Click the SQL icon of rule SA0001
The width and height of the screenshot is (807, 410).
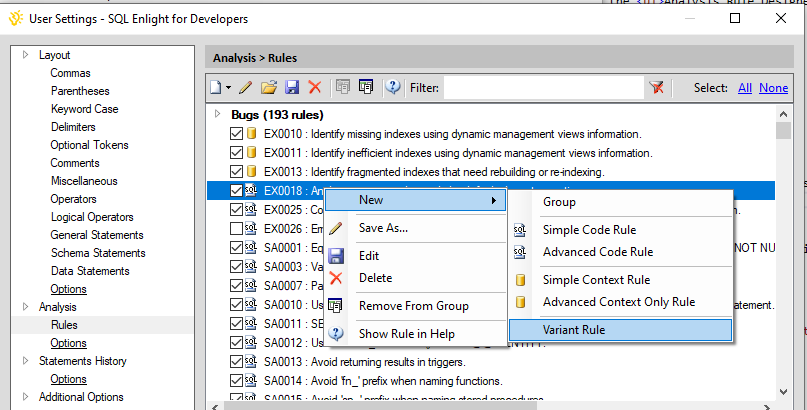[251, 247]
